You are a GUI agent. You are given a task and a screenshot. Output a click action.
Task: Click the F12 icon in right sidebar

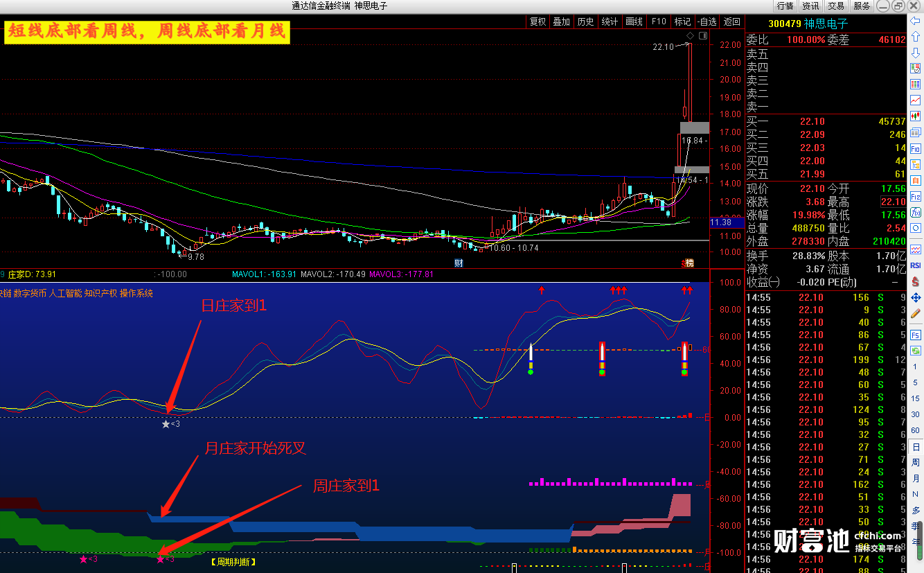(916, 196)
